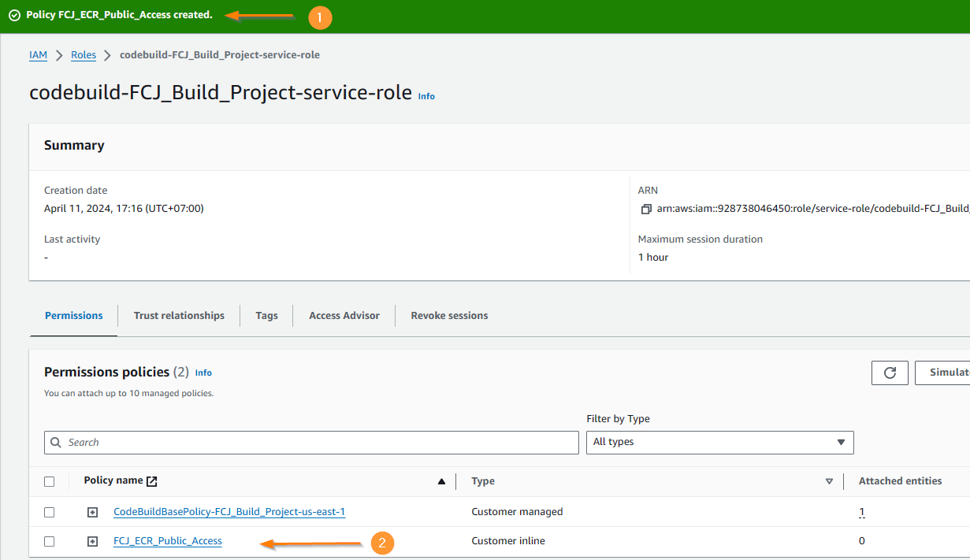Check the CodeBuildBasePolicy row checkbox
The image size is (970, 560).
50,512
